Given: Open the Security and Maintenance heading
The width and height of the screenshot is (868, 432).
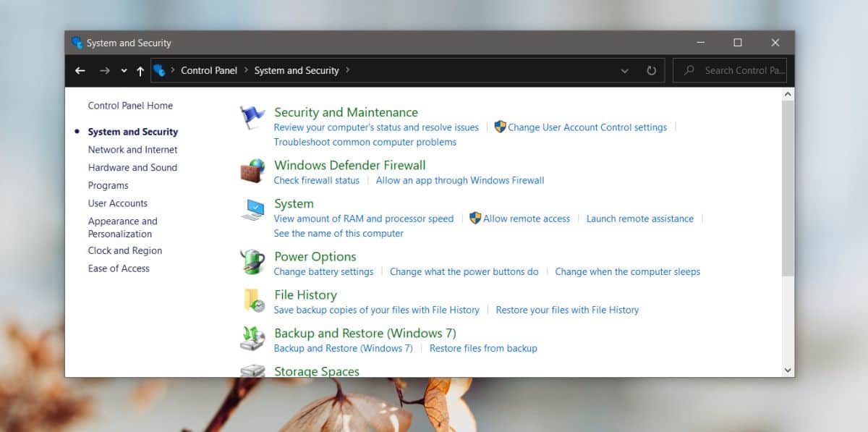Looking at the screenshot, I should (x=346, y=112).
